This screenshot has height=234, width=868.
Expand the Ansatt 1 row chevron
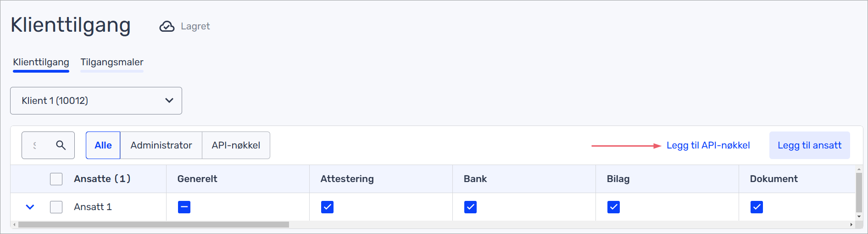pyautogui.click(x=30, y=207)
